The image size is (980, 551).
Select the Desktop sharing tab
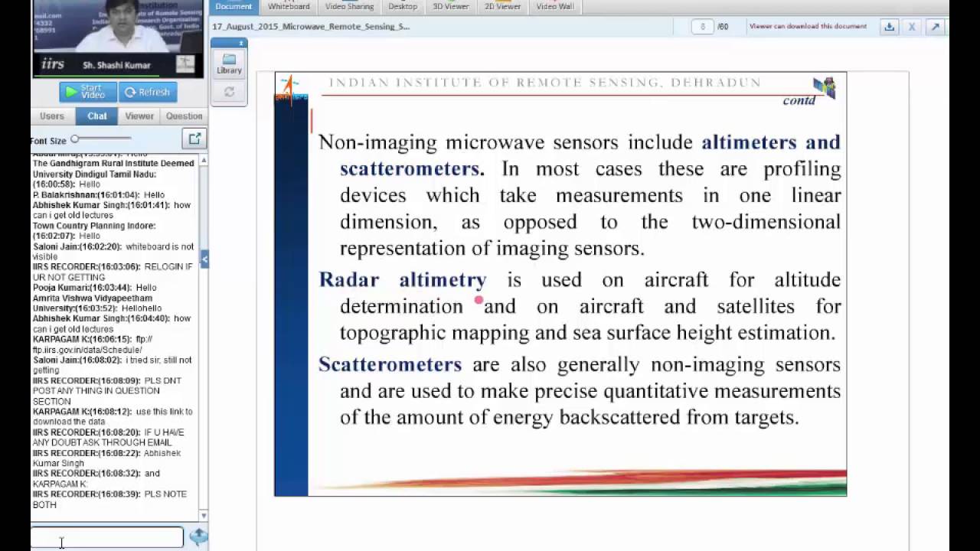pos(403,6)
